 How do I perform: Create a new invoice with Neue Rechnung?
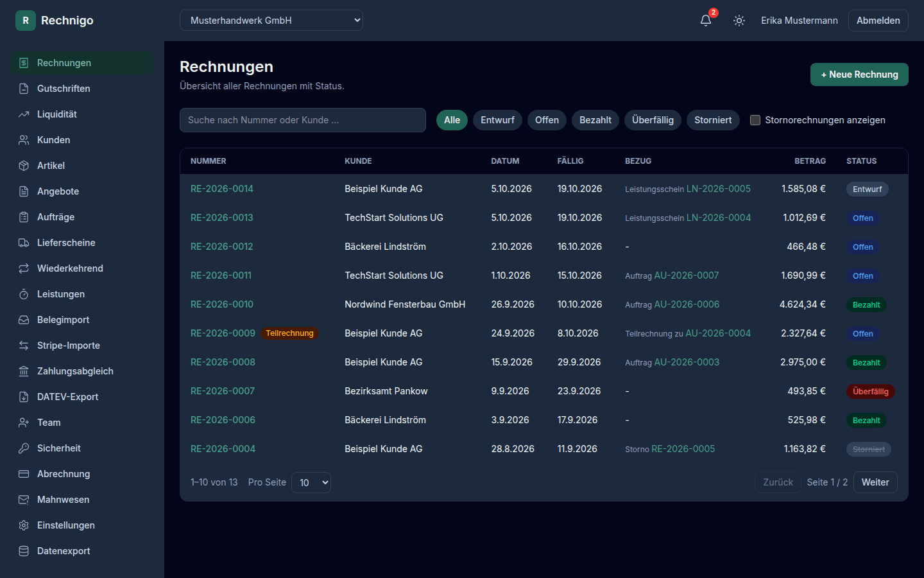tap(859, 74)
